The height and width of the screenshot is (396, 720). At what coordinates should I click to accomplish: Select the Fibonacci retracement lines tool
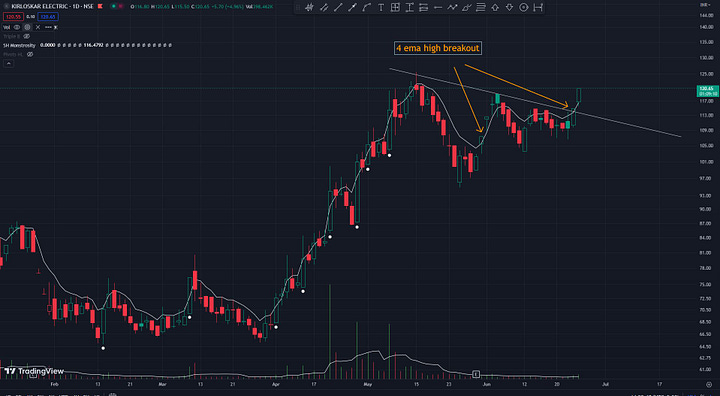tap(481, 7)
